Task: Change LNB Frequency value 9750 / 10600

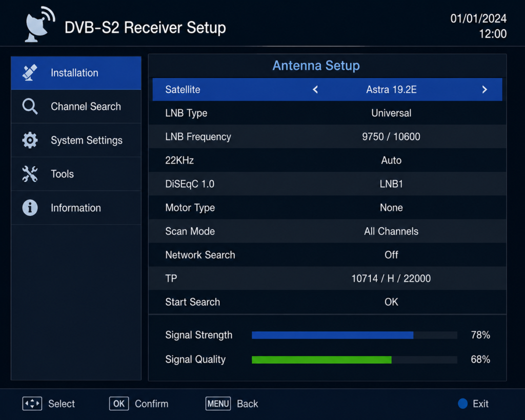Action: 391,136
